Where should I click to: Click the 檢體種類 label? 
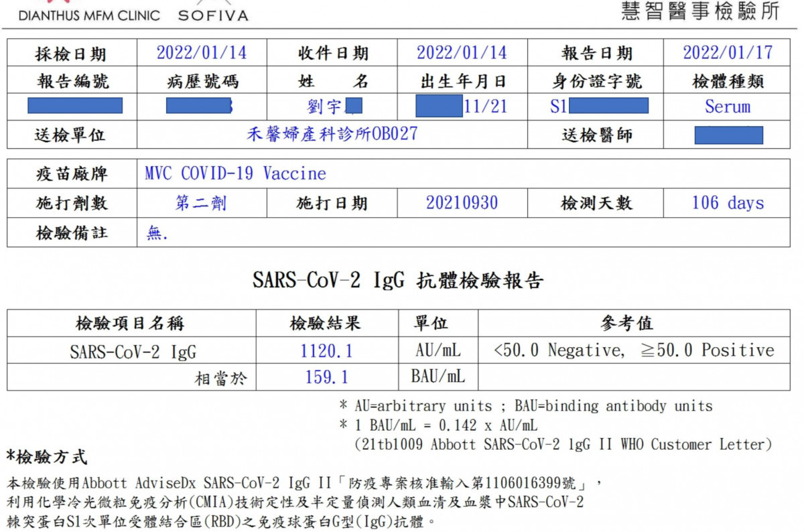tap(727, 82)
